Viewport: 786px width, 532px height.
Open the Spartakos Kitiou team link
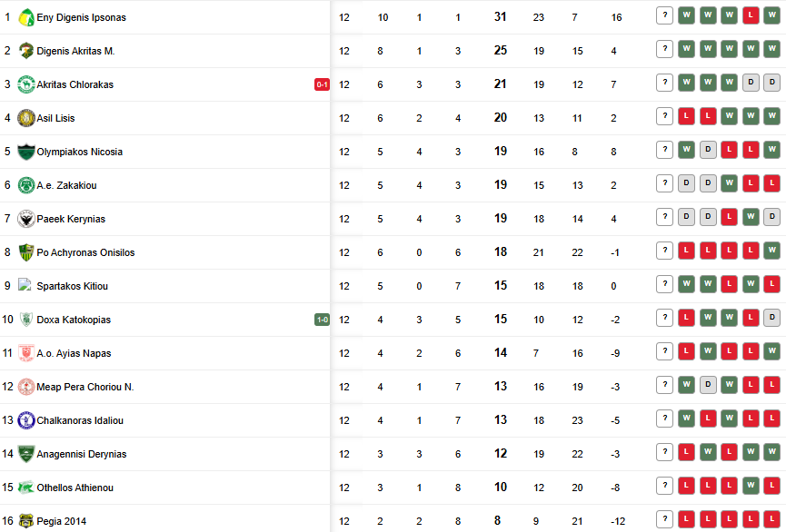[x=72, y=286]
